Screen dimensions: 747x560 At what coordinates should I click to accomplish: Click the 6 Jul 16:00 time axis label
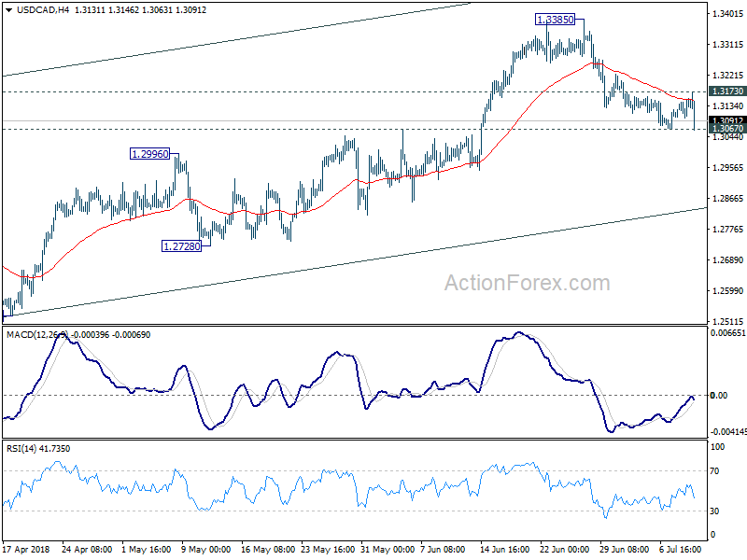[x=681, y=550]
